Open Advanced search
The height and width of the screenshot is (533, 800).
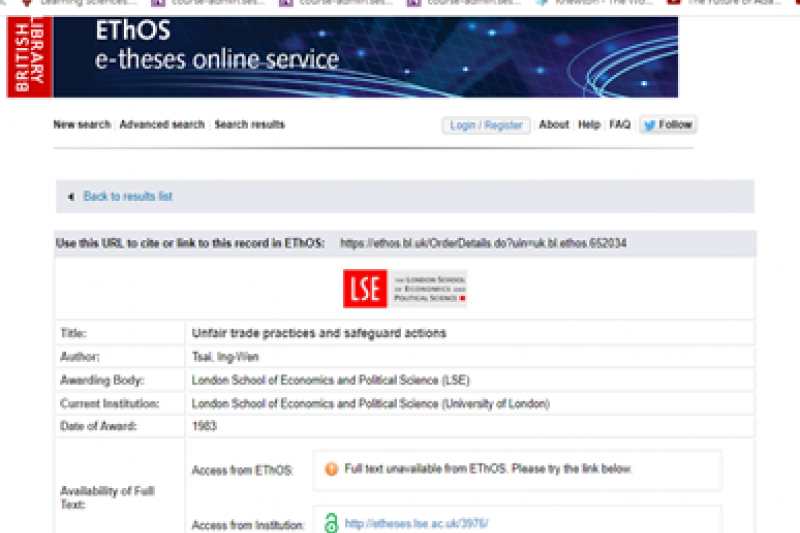162,124
